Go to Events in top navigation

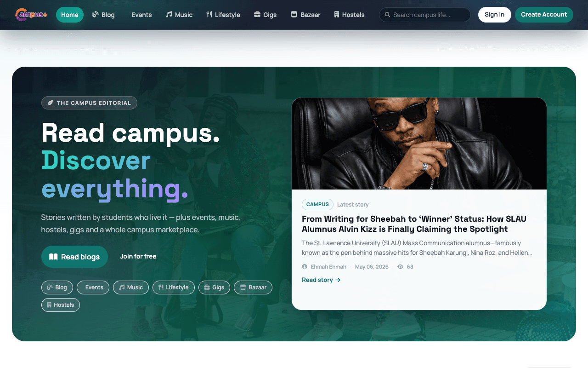(141, 15)
